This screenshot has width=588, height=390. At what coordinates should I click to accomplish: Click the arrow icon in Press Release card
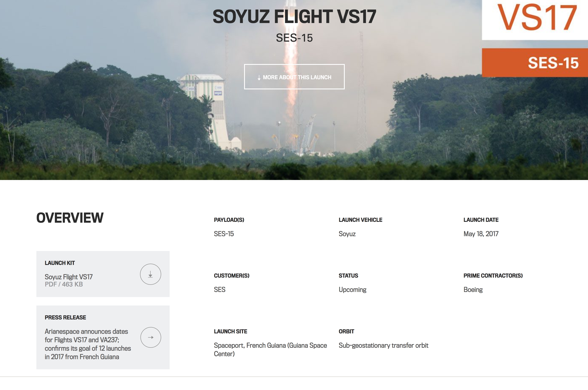[151, 337]
